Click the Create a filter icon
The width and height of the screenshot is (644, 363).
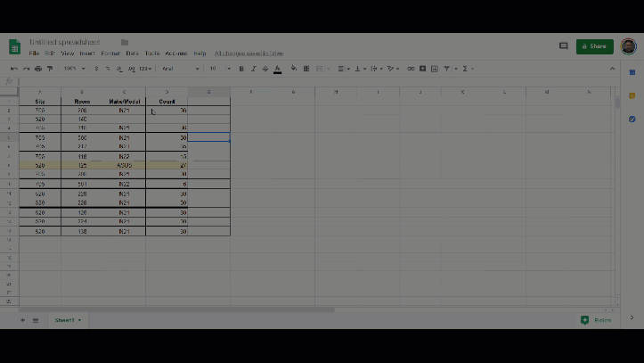coord(446,69)
